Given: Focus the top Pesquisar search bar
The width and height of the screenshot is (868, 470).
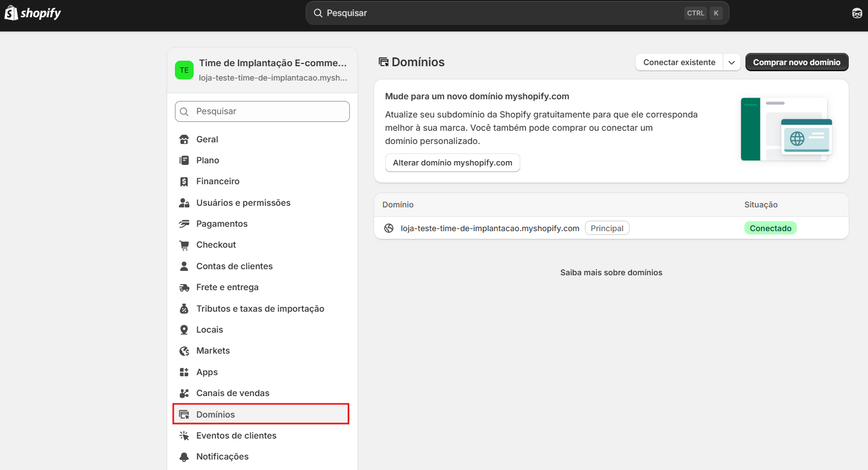Looking at the screenshot, I should tap(518, 13).
